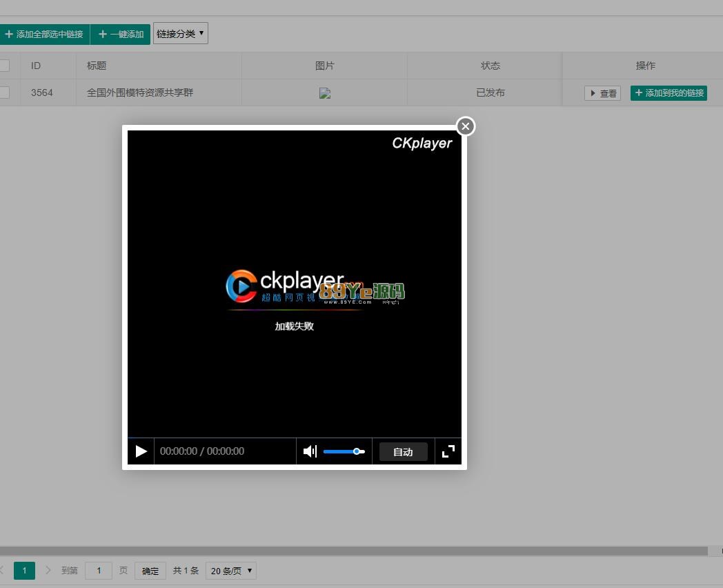Check the row 3564 checkbox
723x588 pixels.
[x=3, y=92]
